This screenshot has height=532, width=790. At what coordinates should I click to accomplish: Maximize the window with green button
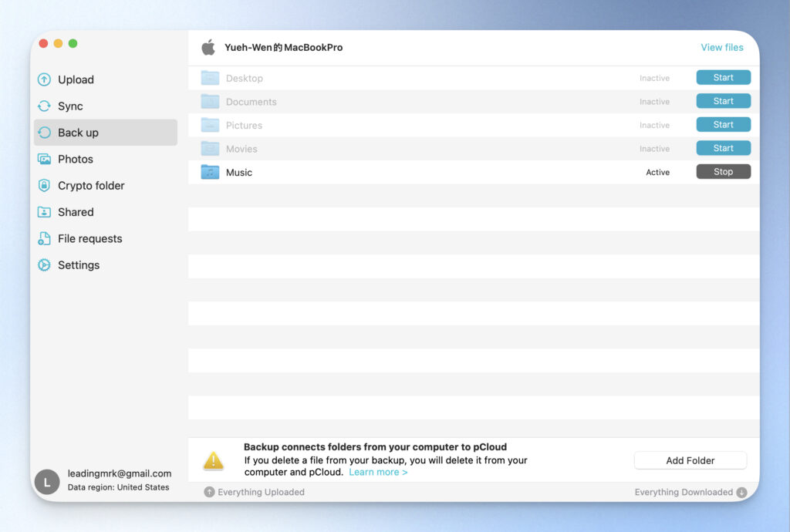click(73, 43)
